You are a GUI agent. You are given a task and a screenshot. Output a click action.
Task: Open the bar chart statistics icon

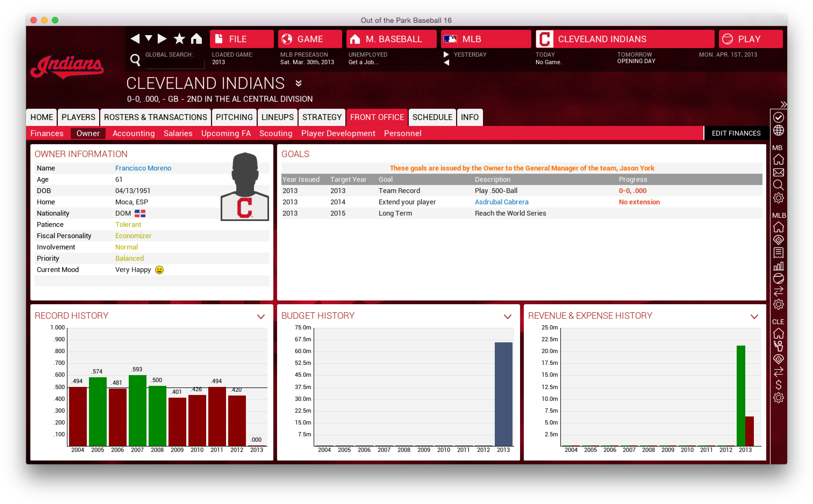point(778,266)
